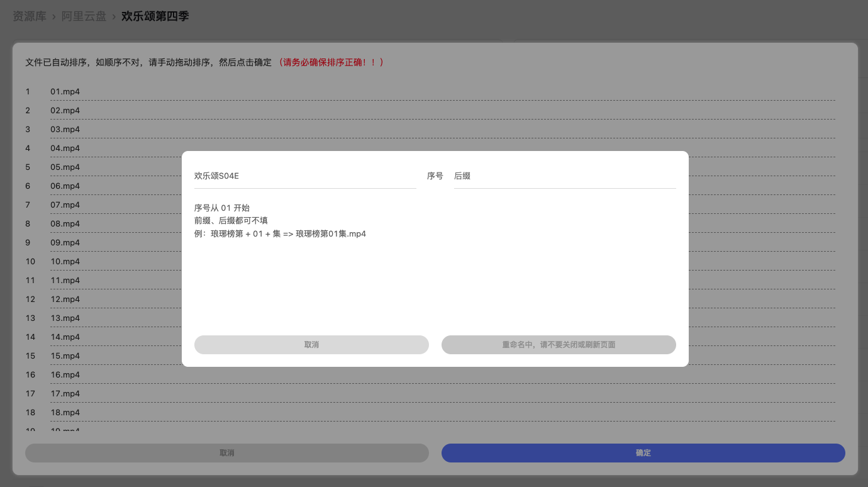Click the 重命名中 progress button
This screenshot has width=868, height=487.
(x=559, y=345)
